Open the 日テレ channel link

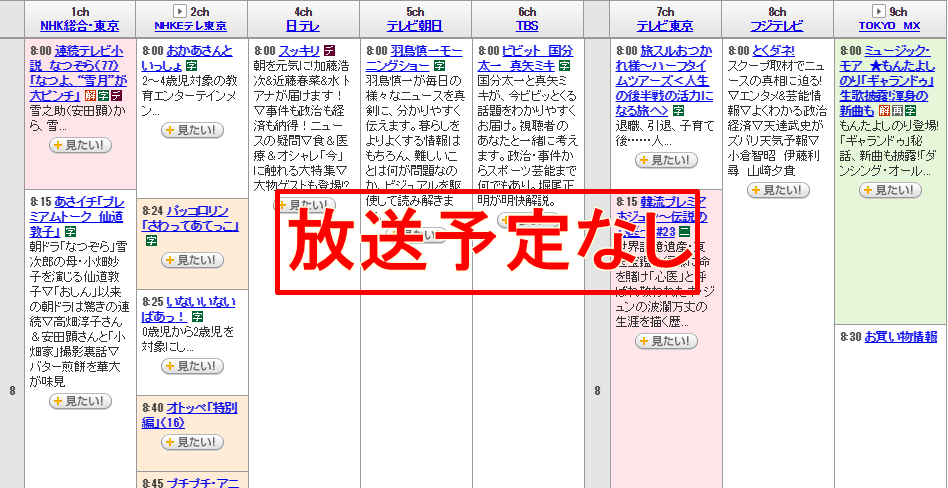(303, 26)
